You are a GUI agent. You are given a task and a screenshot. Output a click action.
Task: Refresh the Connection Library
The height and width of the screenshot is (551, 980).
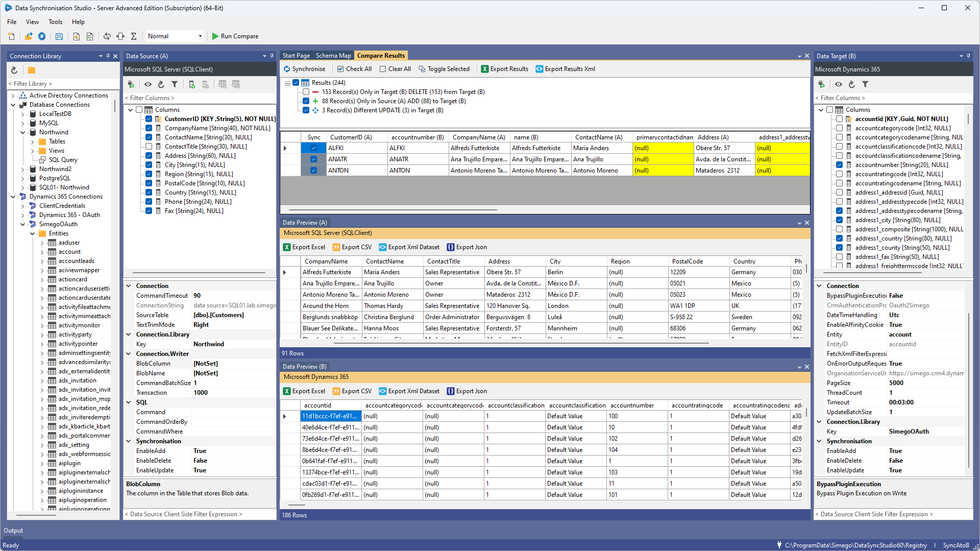pyautogui.click(x=14, y=70)
